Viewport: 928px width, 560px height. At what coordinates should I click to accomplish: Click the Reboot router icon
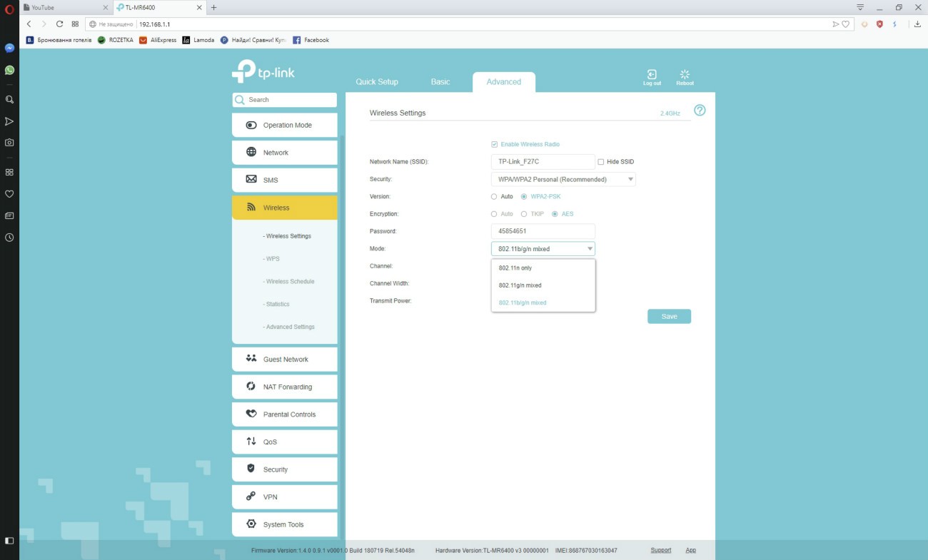point(685,75)
